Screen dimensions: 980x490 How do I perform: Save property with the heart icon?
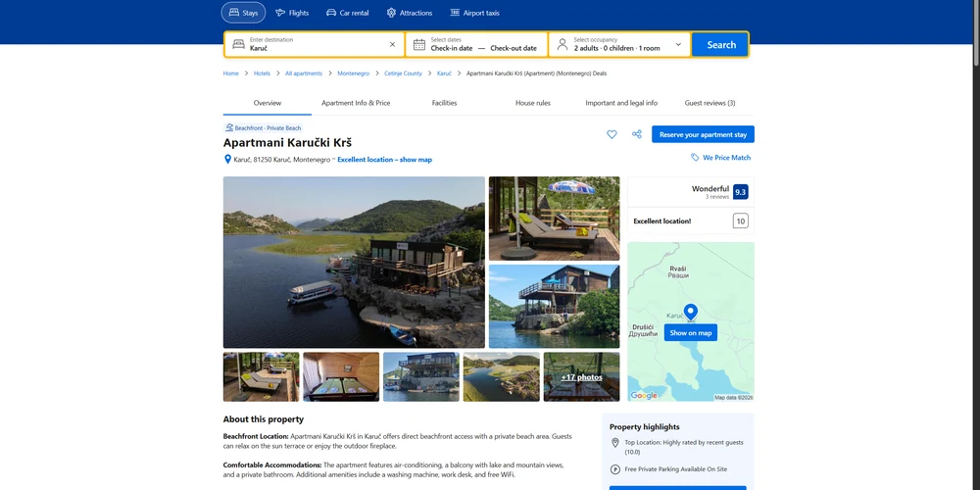pyautogui.click(x=612, y=134)
